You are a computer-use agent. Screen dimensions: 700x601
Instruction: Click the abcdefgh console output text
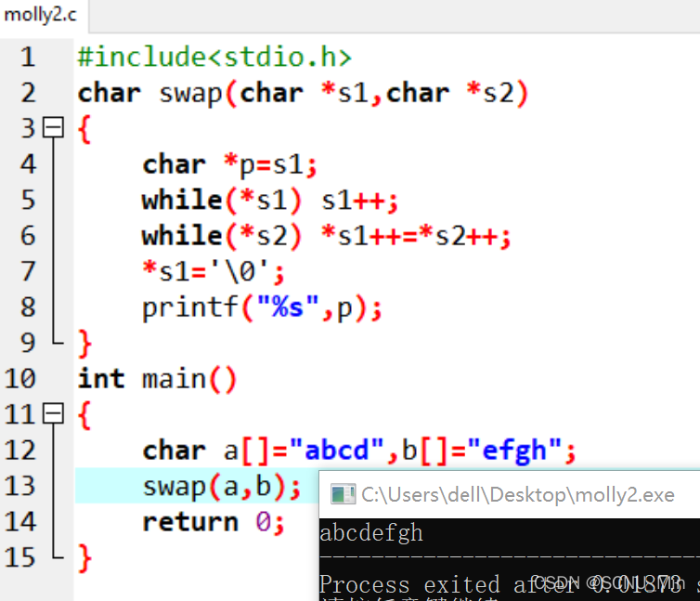(x=371, y=533)
